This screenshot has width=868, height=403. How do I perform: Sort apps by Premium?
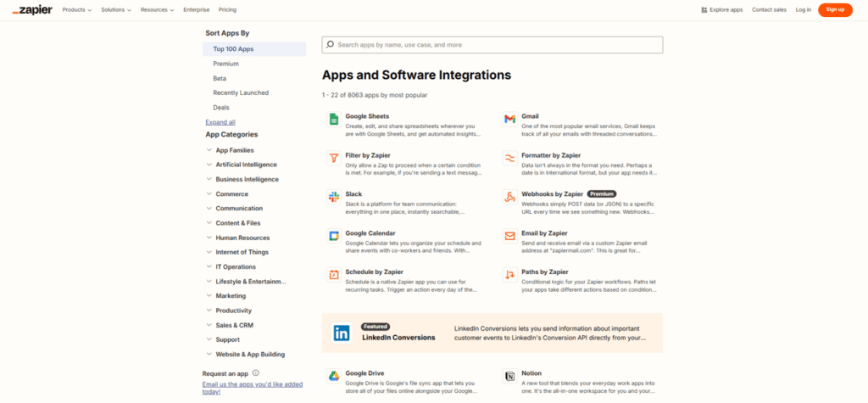click(x=225, y=64)
